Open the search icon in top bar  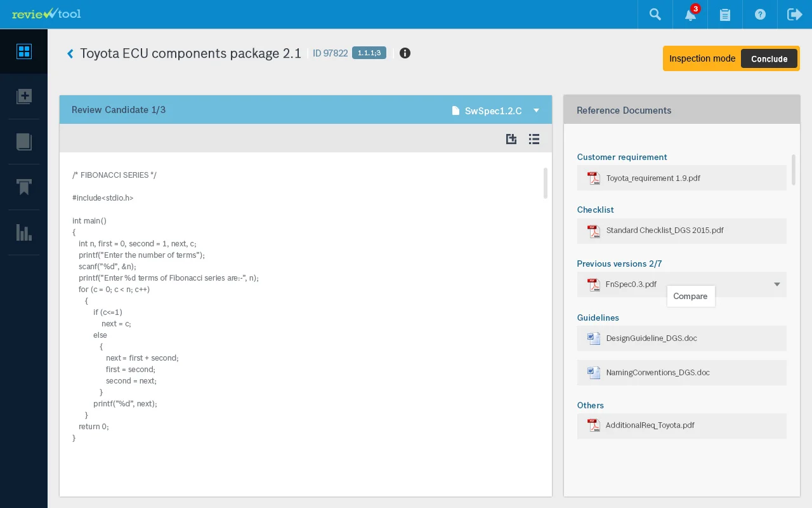tap(655, 14)
